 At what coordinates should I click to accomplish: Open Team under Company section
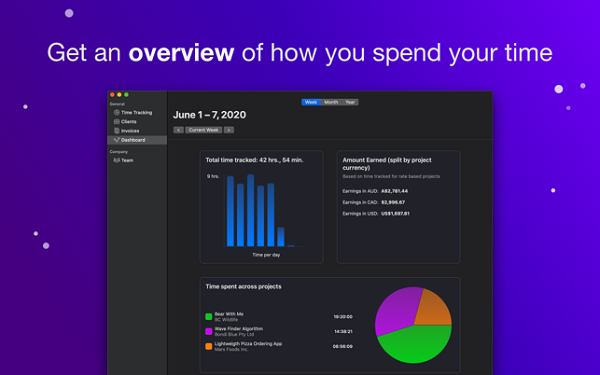coord(137,160)
